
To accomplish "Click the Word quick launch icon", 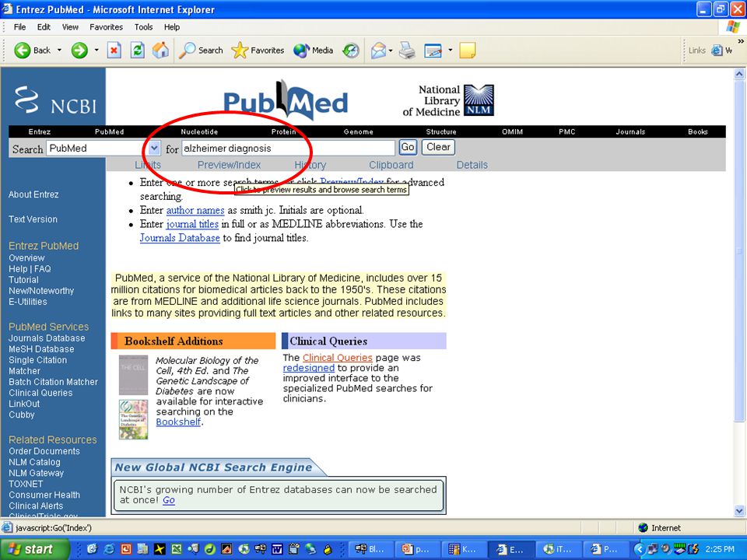I will pyautogui.click(x=277, y=549).
